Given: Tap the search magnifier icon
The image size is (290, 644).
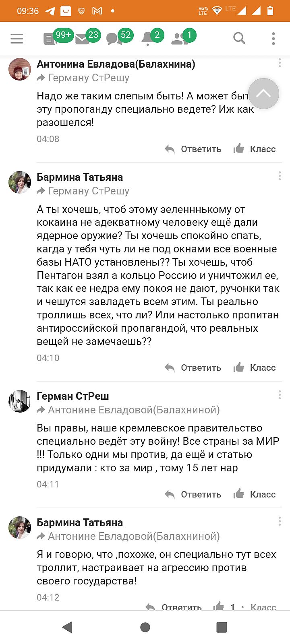Looking at the screenshot, I should [239, 38].
